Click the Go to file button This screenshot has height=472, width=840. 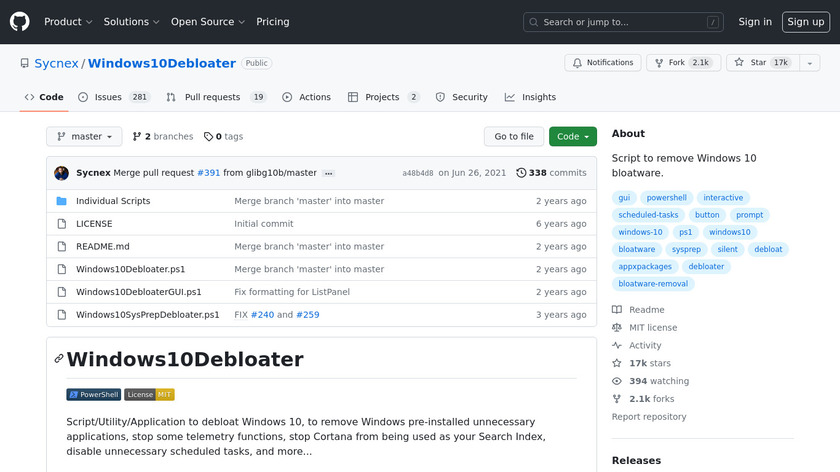(514, 137)
